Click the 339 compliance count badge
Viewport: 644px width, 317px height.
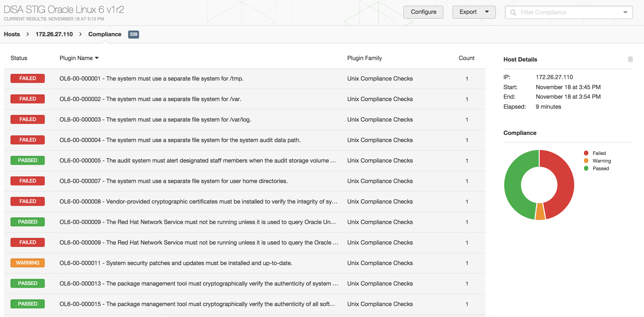pyautogui.click(x=133, y=34)
